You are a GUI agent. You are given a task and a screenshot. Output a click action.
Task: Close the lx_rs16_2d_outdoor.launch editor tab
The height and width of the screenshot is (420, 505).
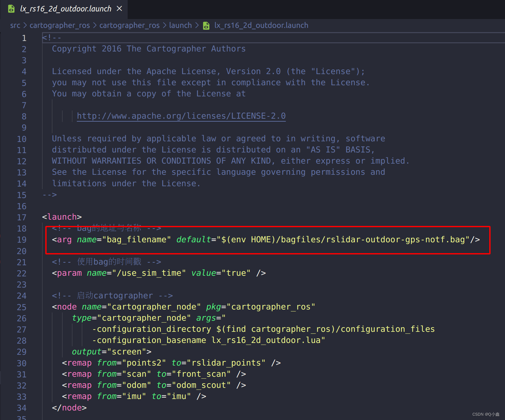[119, 9]
